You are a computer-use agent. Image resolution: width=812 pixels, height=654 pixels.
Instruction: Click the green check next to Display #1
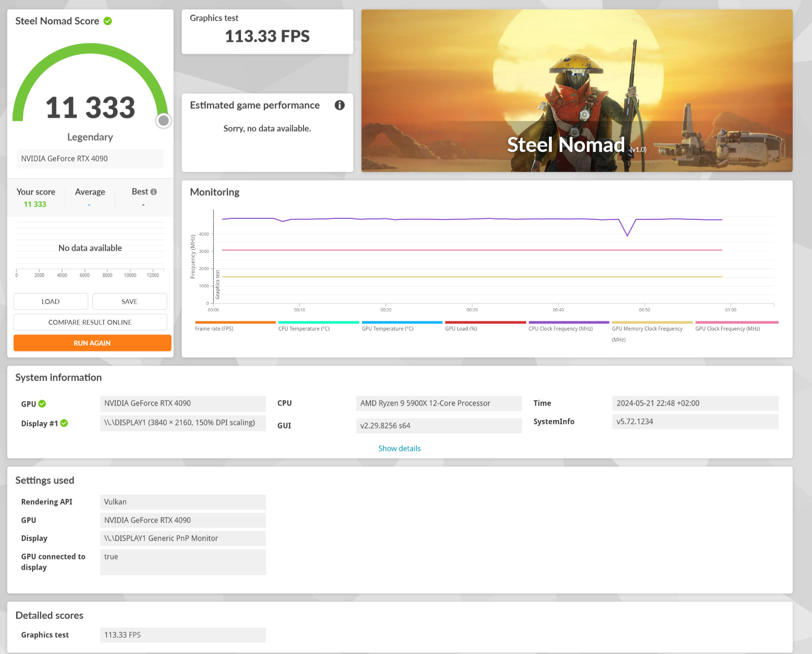click(x=64, y=423)
